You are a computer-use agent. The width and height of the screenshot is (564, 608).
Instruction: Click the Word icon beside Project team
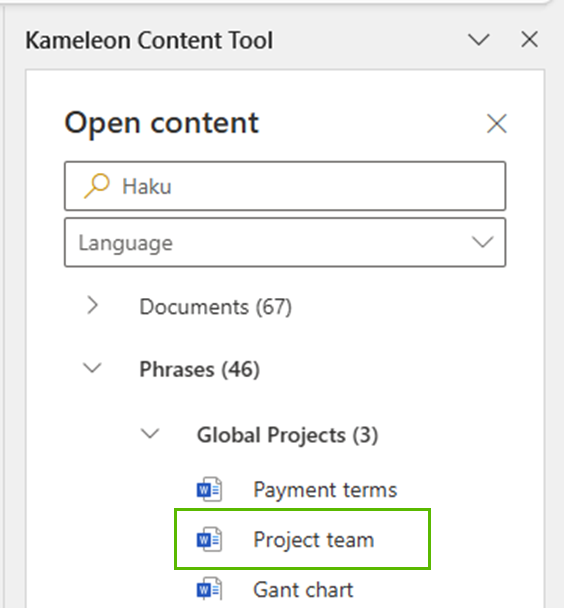pos(209,539)
